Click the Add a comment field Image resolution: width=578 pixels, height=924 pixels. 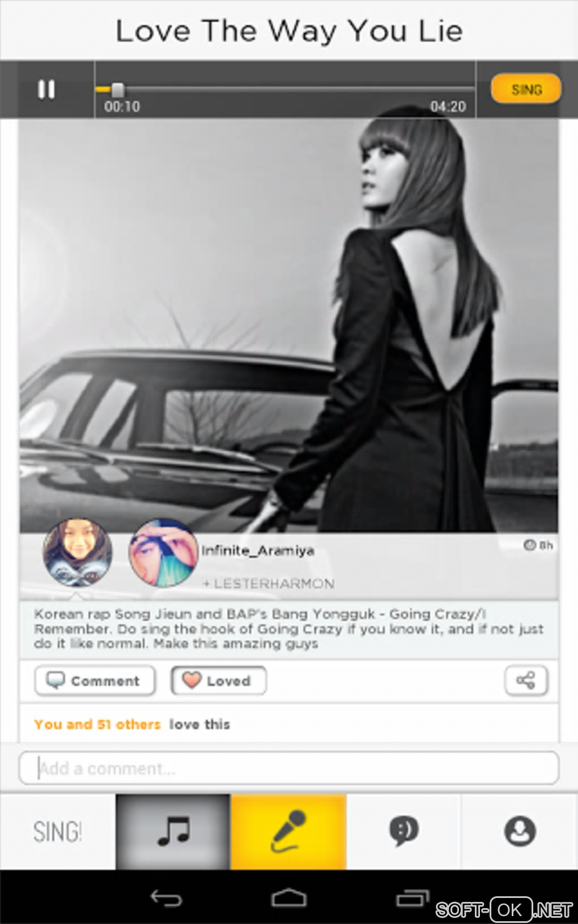pos(289,768)
